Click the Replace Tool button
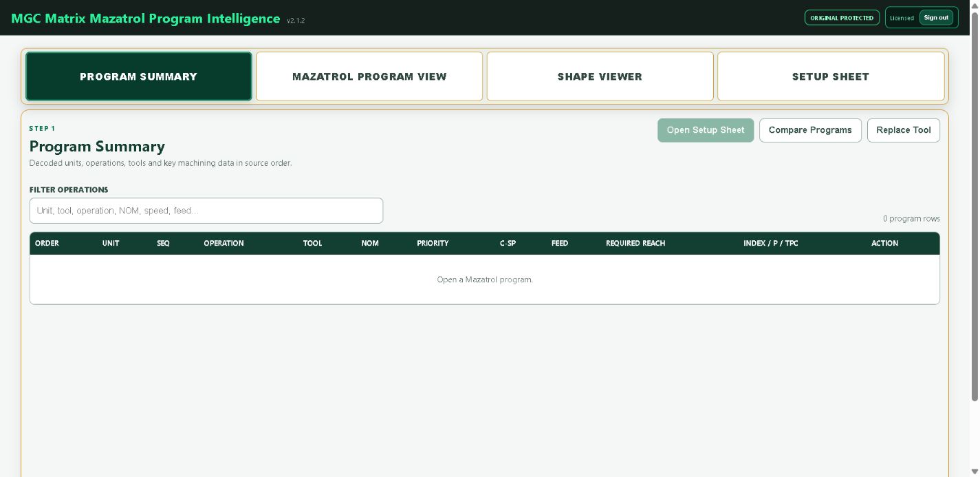The height and width of the screenshot is (477, 980). [904, 130]
